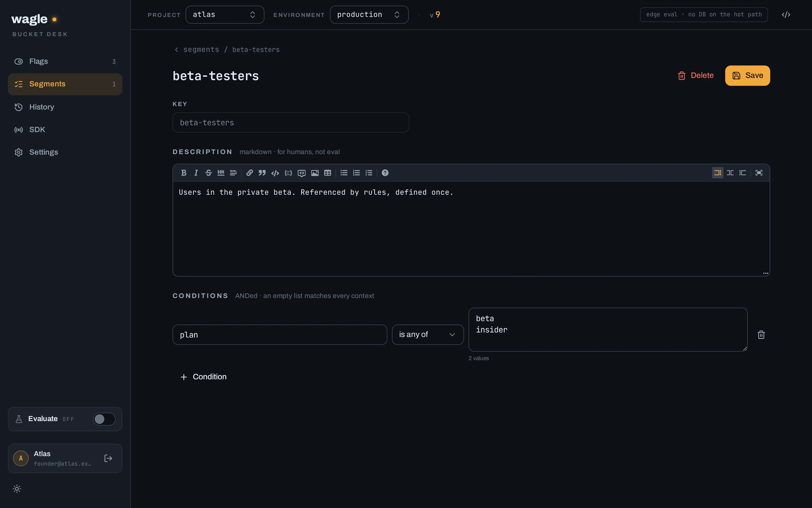
Task: Focus the condition attribute field 'plan'
Action: tap(280, 335)
